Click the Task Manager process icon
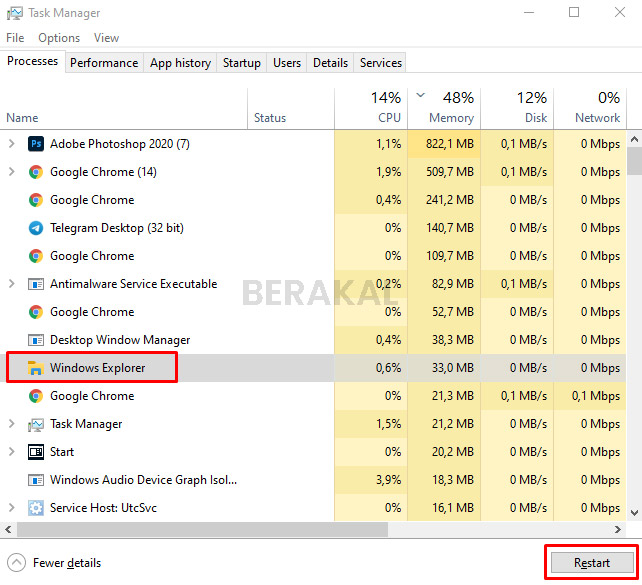This screenshot has height=585, width=642. [x=36, y=424]
